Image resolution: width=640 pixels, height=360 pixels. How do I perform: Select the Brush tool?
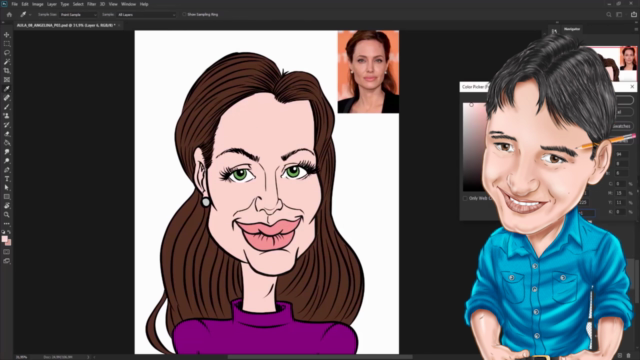pyautogui.click(x=7, y=107)
